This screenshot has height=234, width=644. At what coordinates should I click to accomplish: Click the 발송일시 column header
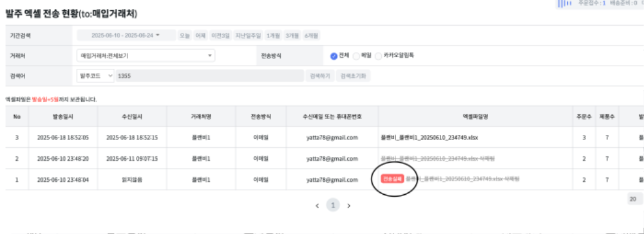coord(63,116)
